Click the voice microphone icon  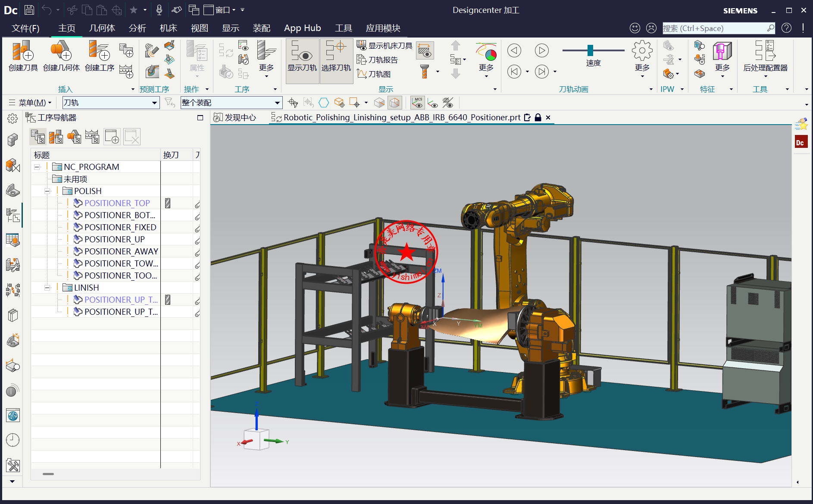tap(159, 9)
